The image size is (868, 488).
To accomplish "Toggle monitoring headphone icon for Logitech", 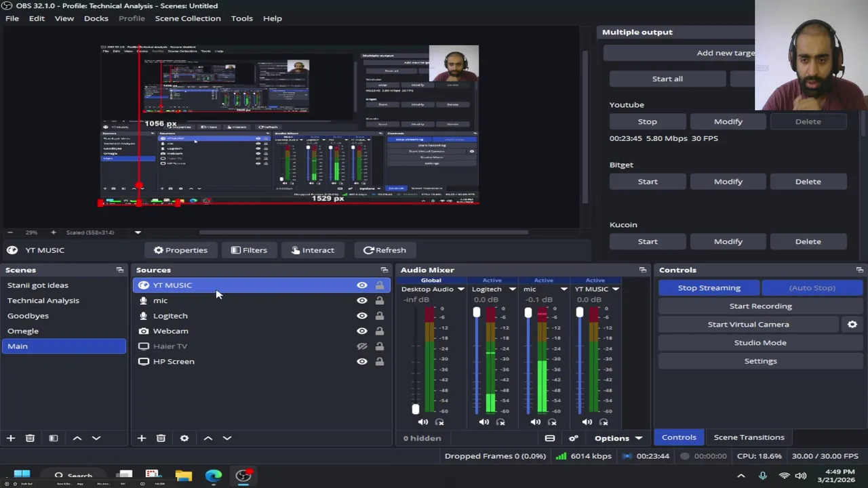I will point(500,422).
